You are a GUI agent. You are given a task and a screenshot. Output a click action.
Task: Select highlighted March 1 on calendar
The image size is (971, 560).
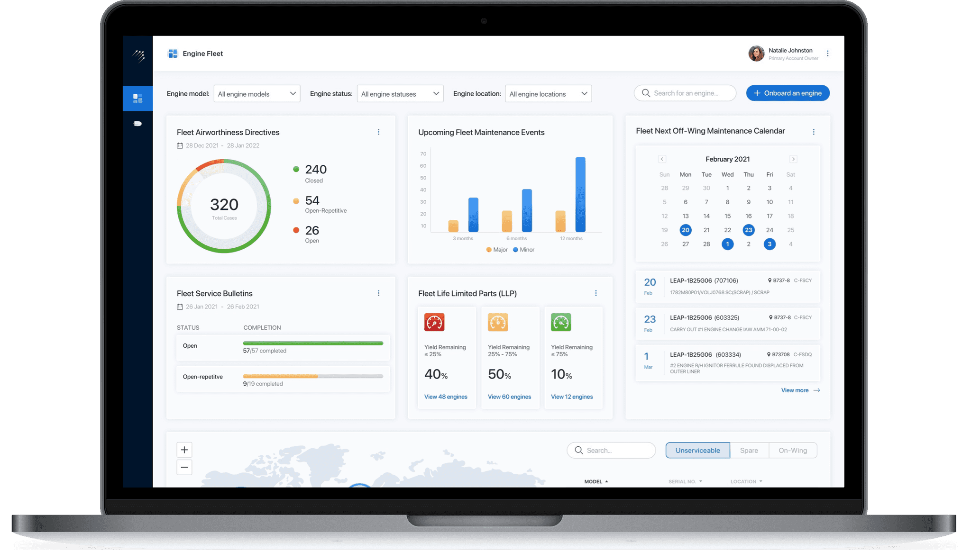pos(727,244)
